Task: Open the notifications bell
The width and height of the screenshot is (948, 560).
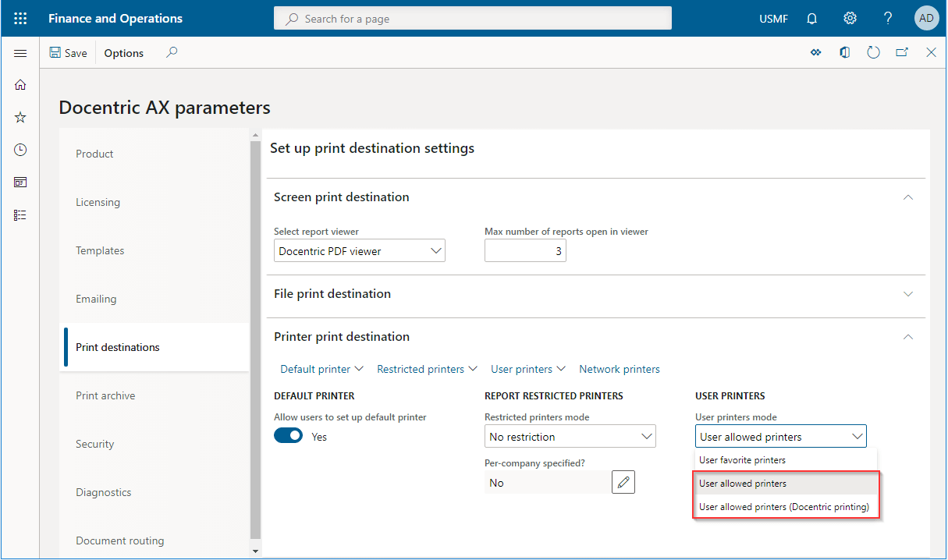Action: 812,19
